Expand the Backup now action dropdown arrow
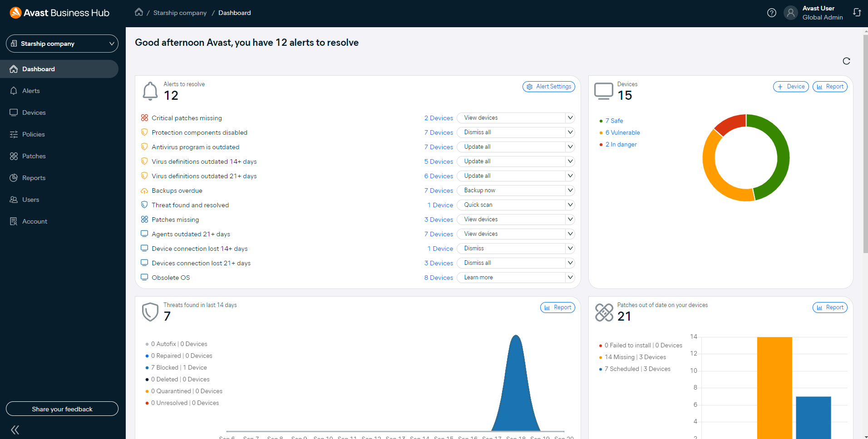 pos(570,190)
